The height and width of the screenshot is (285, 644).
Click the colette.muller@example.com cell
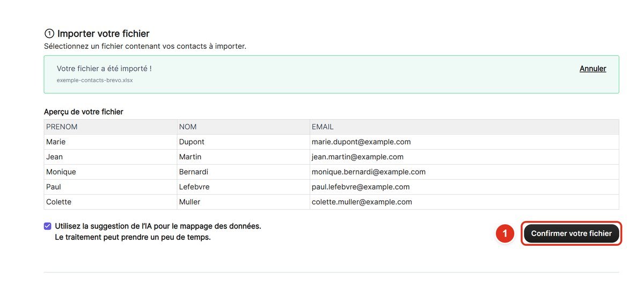464,202
